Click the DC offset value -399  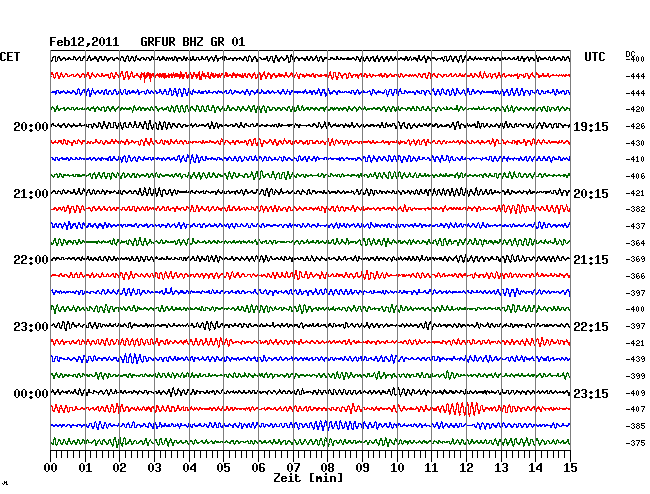click(635, 376)
